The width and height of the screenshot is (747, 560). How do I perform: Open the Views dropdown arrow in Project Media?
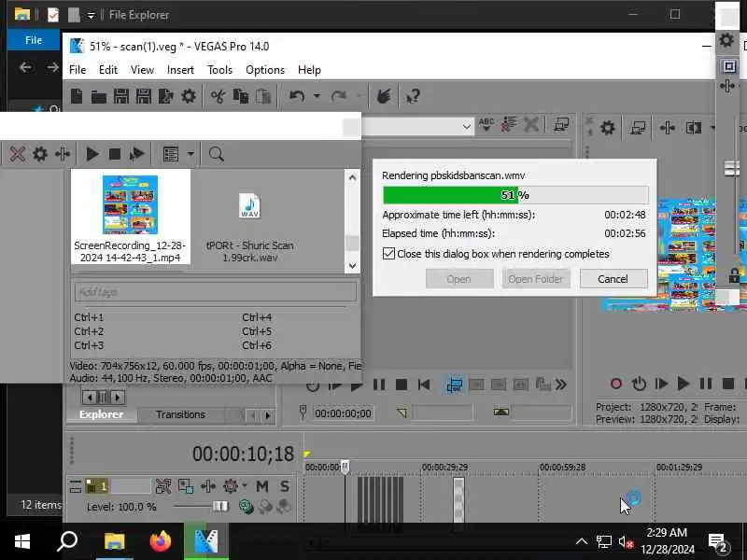[x=190, y=154]
